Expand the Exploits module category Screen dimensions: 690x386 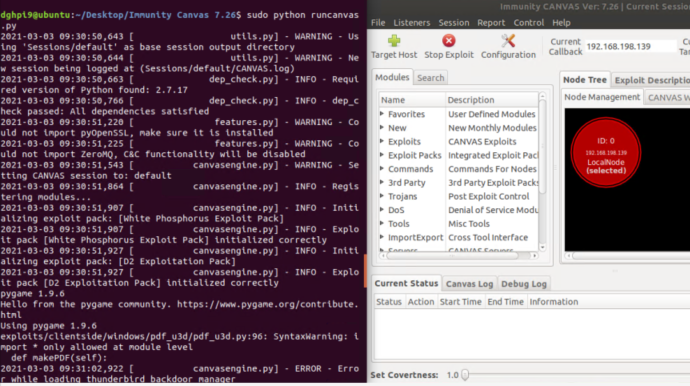(x=382, y=141)
